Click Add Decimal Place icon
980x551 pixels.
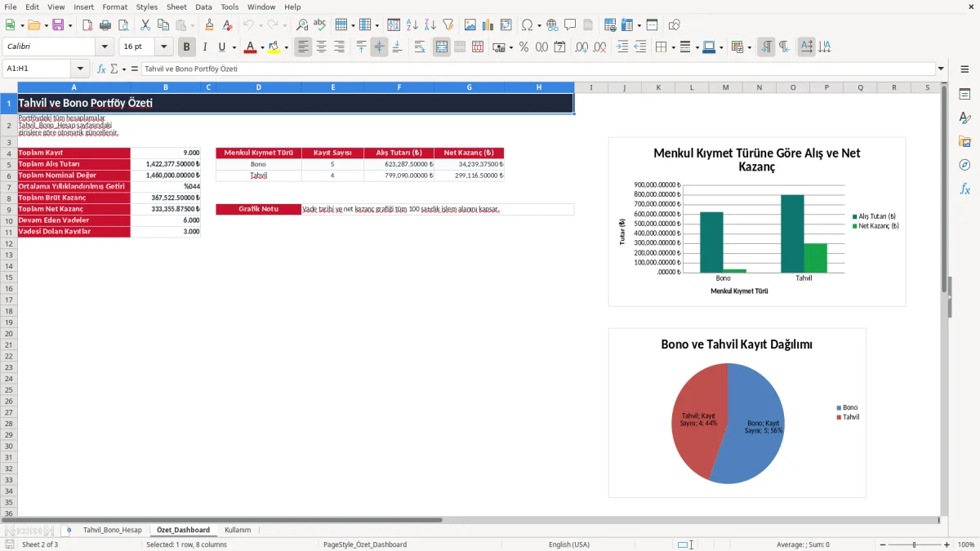point(582,47)
